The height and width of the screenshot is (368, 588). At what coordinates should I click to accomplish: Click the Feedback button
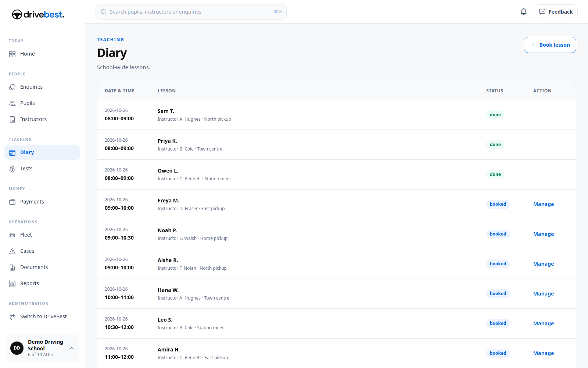556,12
